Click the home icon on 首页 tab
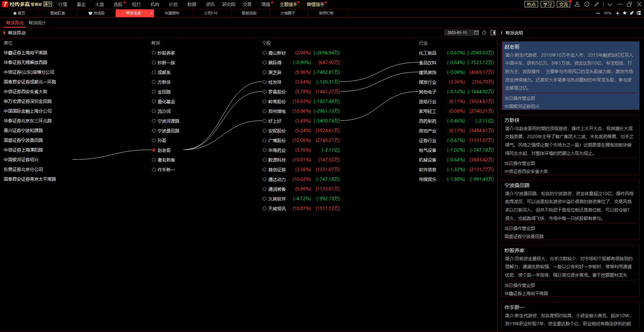The image size is (644, 332). (x=15, y=13)
